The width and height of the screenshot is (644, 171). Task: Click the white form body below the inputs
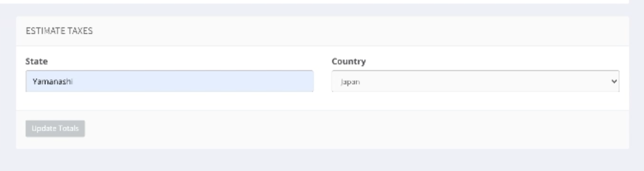point(322,101)
